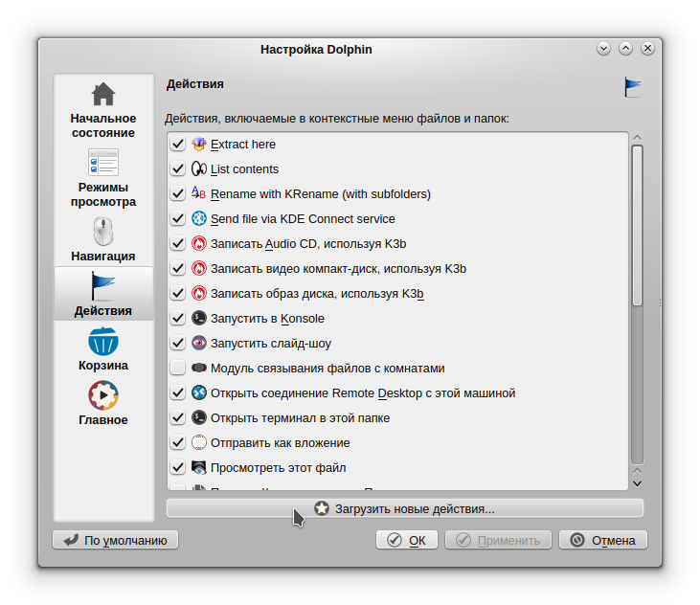Open Начальное состояние settings page
Viewport: 700px width, 605px height.
tap(103, 110)
